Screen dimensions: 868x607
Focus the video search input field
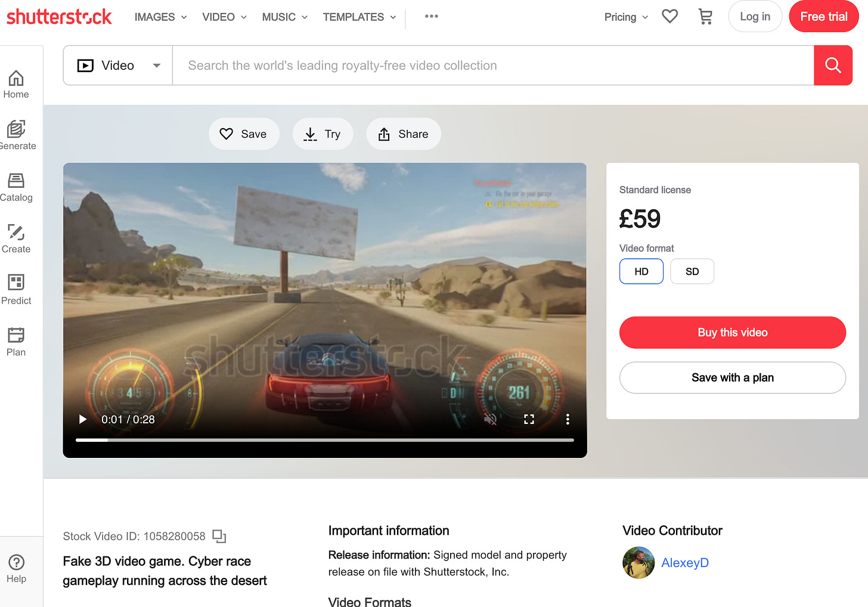click(493, 66)
